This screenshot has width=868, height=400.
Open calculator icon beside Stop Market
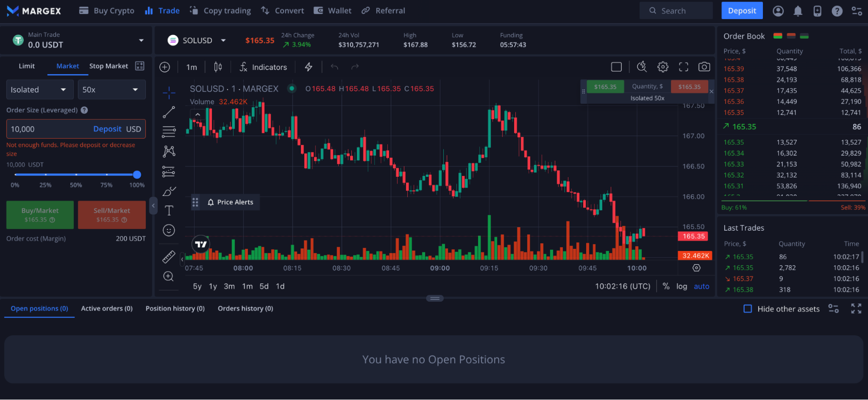pyautogui.click(x=139, y=66)
